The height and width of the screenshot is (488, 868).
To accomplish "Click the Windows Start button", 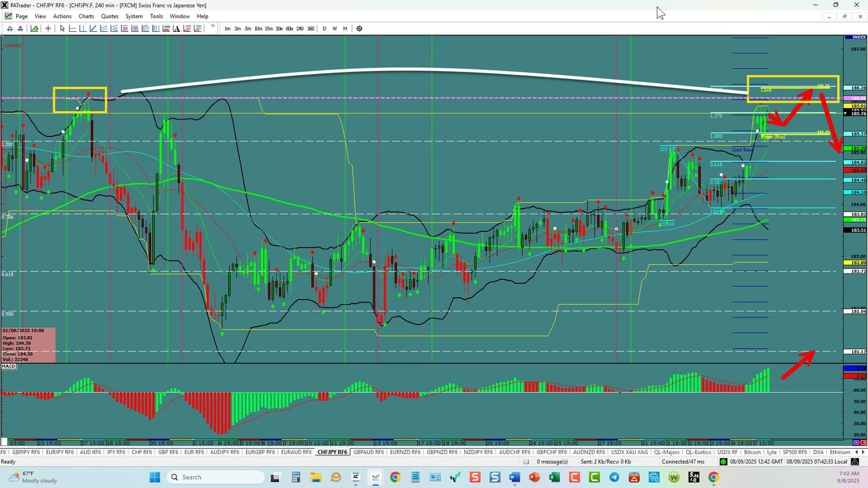I will (x=155, y=477).
